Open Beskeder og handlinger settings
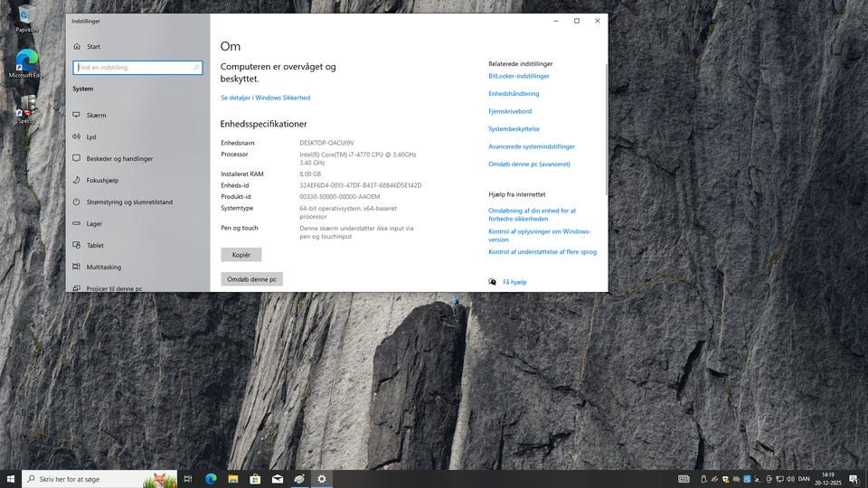 pos(119,159)
